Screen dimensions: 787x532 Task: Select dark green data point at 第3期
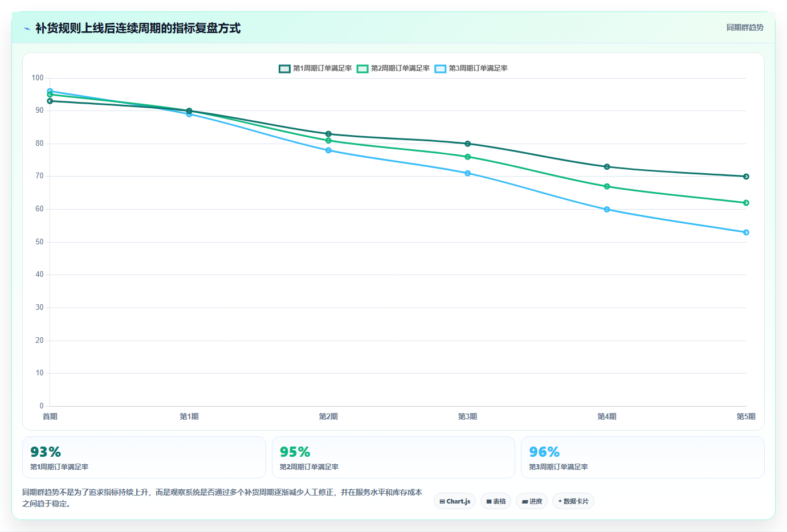(468, 144)
